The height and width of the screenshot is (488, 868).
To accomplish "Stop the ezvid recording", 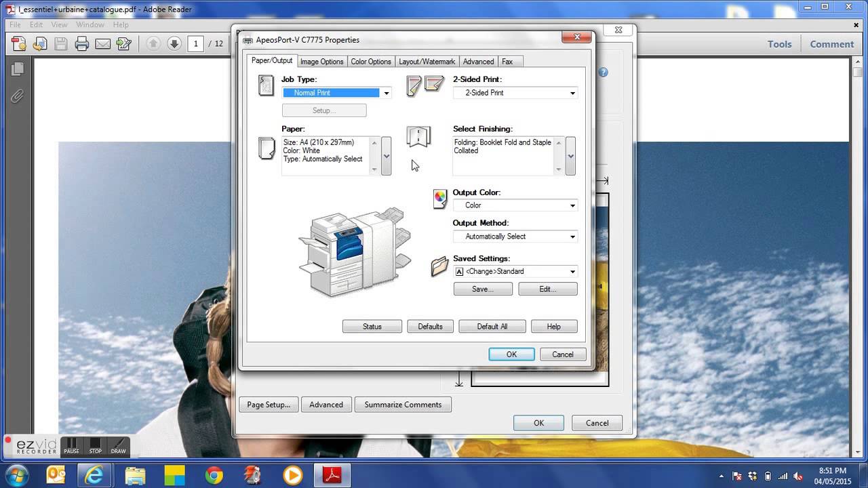I will click(x=95, y=446).
